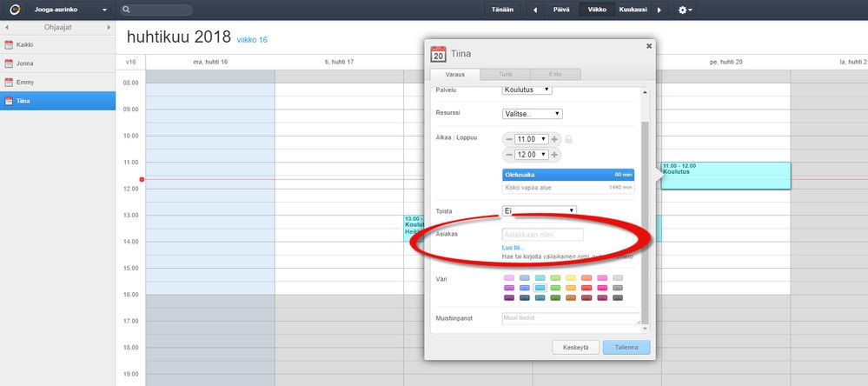Click dialog scrollbar down arrow
The width and height of the screenshot is (868, 386).
point(645,329)
